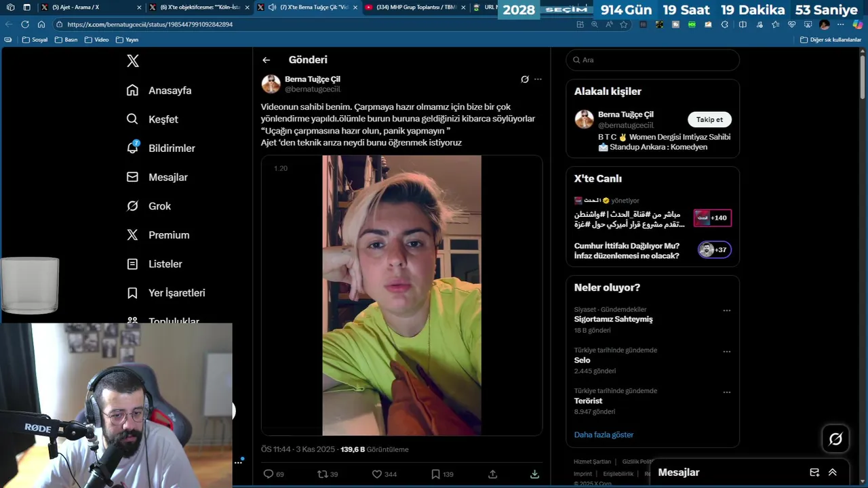Open the browser extensions puzzle icon
This screenshot has height=488, width=868.
[725, 24]
